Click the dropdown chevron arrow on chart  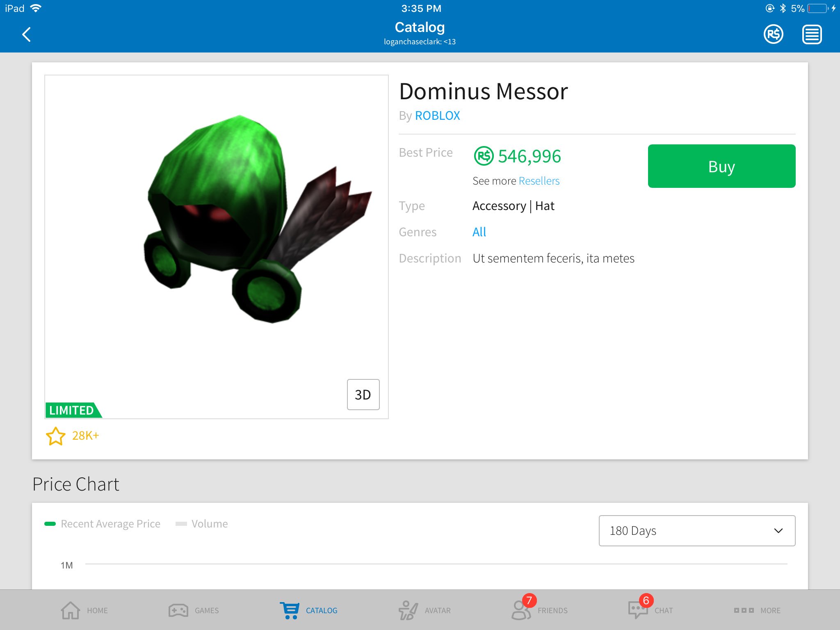(778, 531)
